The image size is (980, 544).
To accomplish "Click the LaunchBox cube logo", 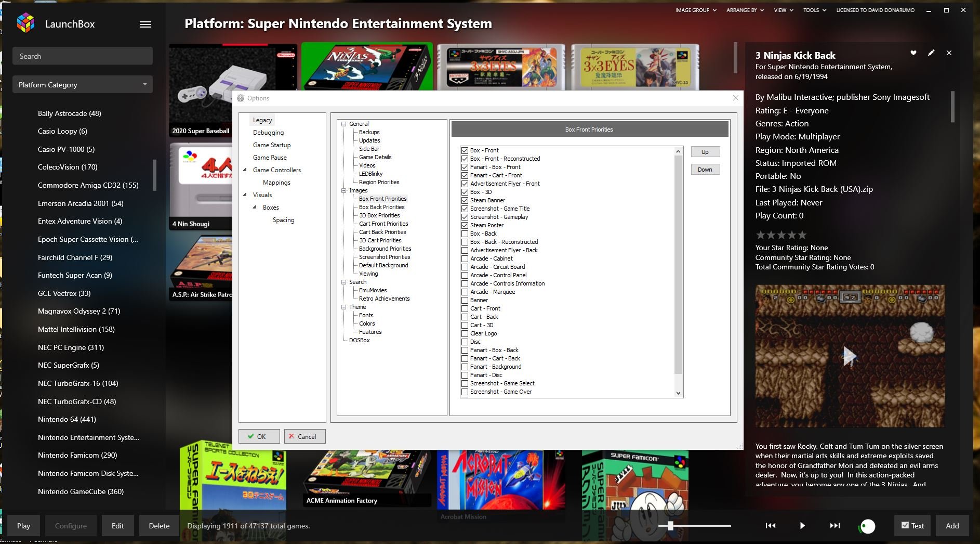I will (x=25, y=23).
